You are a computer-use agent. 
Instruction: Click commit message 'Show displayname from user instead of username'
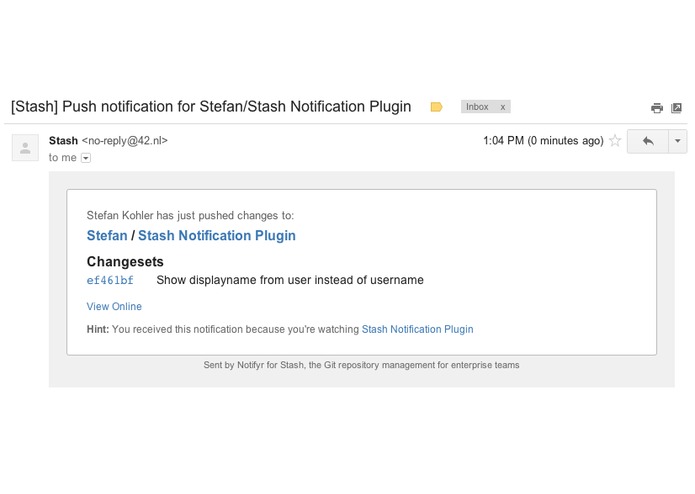(290, 280)
